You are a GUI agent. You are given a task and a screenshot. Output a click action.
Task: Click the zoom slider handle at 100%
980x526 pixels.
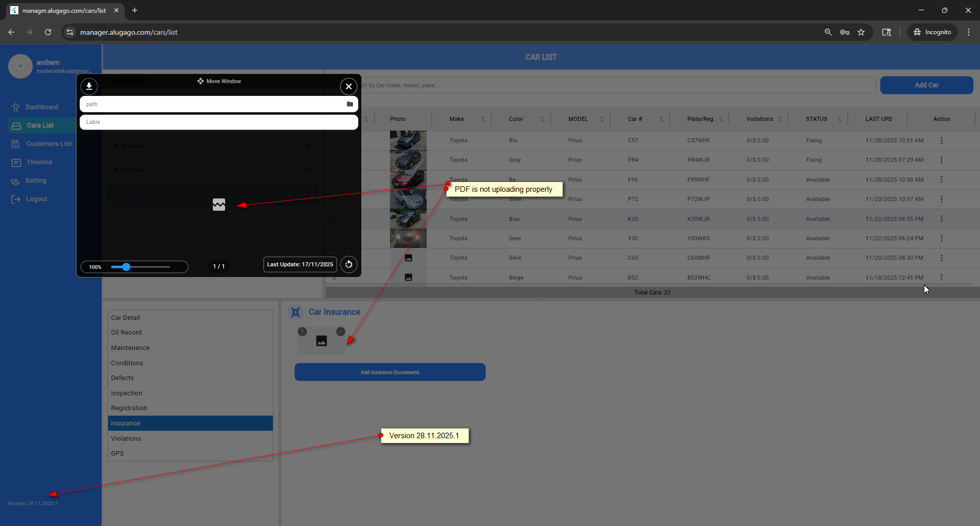click(x=126, y=267)
